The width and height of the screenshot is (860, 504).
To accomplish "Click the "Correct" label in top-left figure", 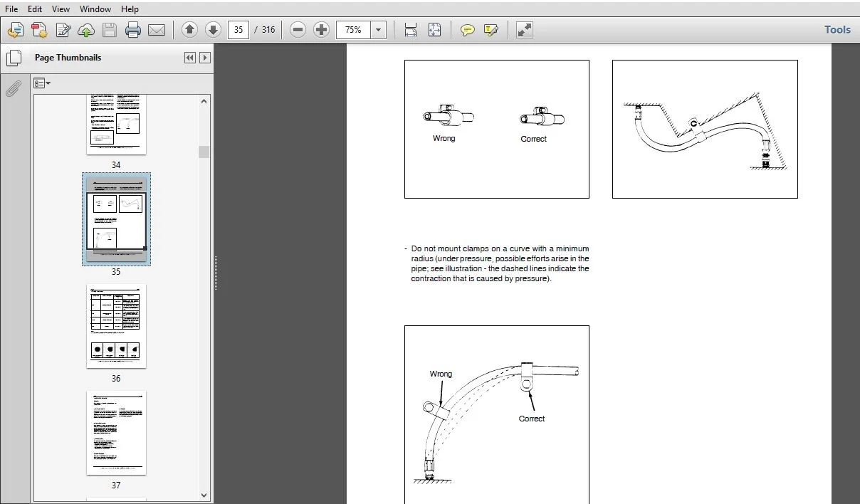I will click(534, 139).
